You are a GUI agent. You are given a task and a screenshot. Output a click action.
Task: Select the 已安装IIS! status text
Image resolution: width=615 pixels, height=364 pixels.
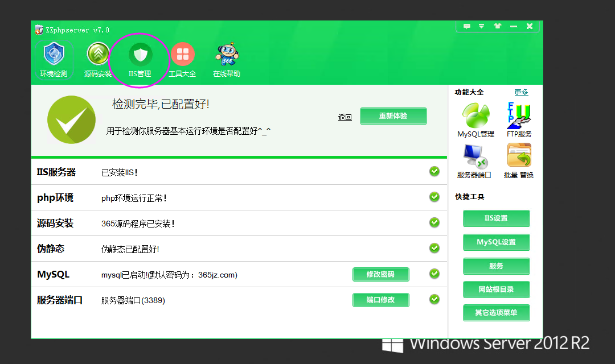(119, 172)
